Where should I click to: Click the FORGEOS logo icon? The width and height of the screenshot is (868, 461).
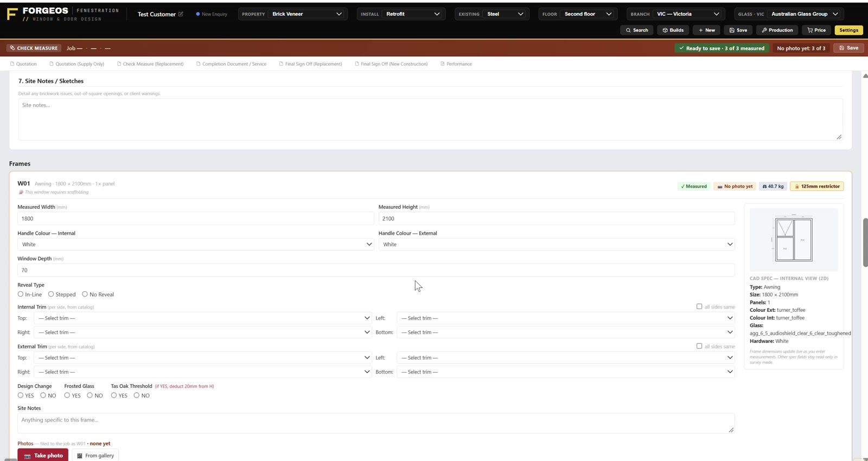pyautogui.click(x=12, y=14)
